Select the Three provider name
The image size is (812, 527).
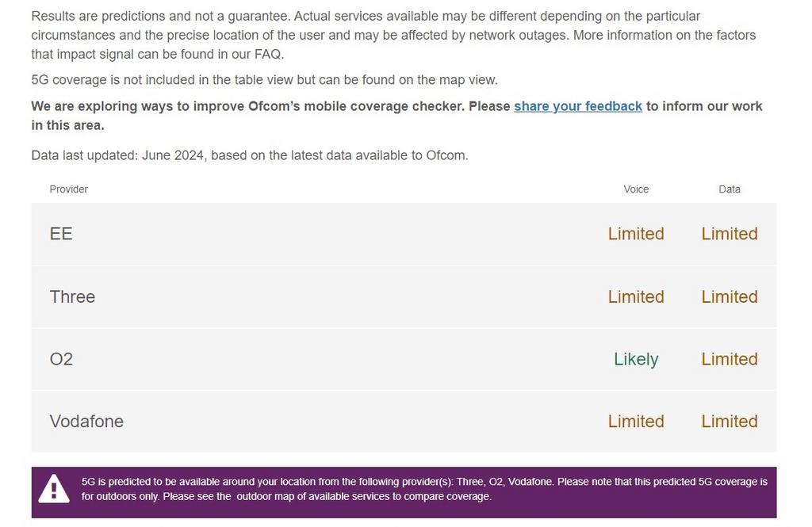pos(72,296)
